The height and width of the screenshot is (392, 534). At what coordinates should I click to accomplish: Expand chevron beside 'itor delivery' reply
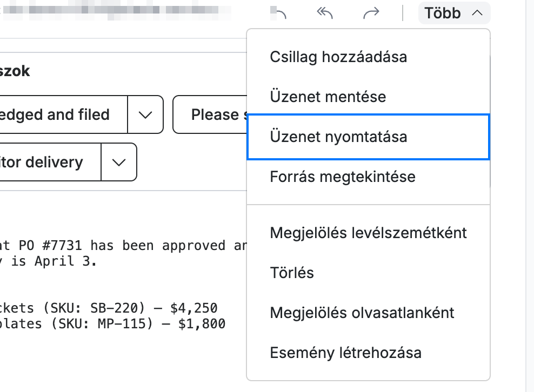coord(119,163)
